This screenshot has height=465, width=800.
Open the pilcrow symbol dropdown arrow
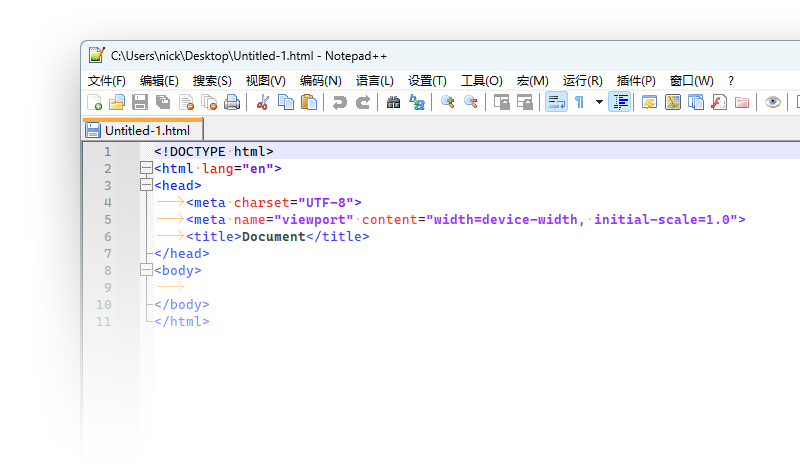pyautogui.click(x=599, y=102)
